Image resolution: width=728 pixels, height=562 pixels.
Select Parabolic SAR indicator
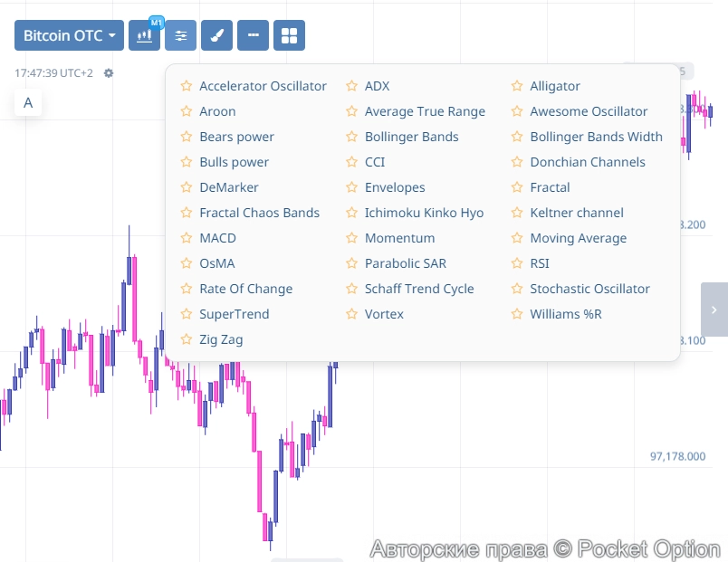coord(405,263)
